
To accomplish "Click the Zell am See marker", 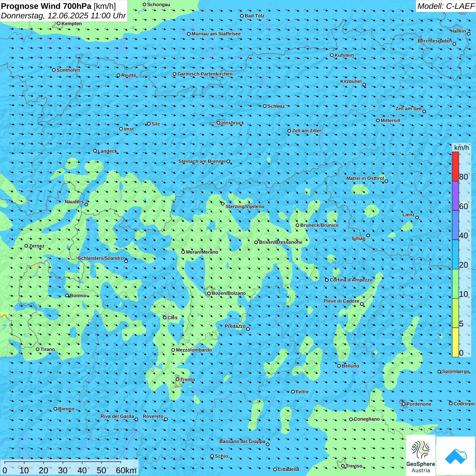I will (424, 111).
